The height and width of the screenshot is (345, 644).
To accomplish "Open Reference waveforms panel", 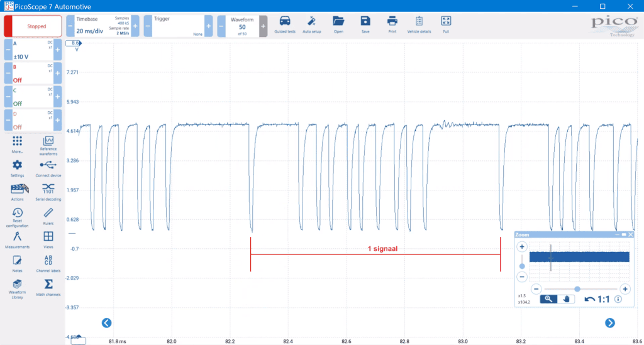I will [48, 145].
